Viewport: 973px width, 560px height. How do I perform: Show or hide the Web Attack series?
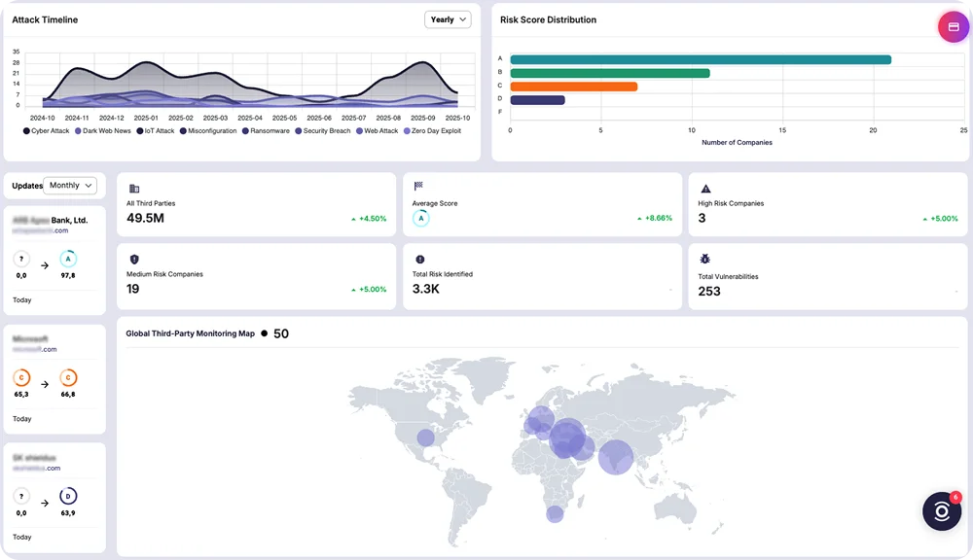click(378, 131)
